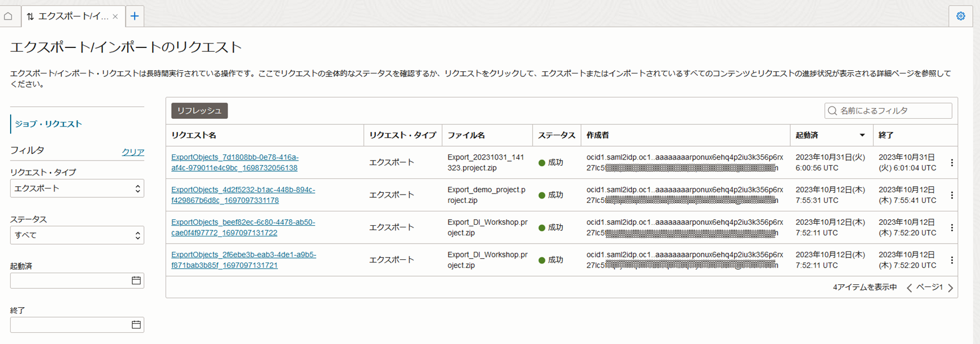Open actions menu for ExportObjects_7d1808bb row
This screenshot has width=980, height=344.
(x=952, y=162)
